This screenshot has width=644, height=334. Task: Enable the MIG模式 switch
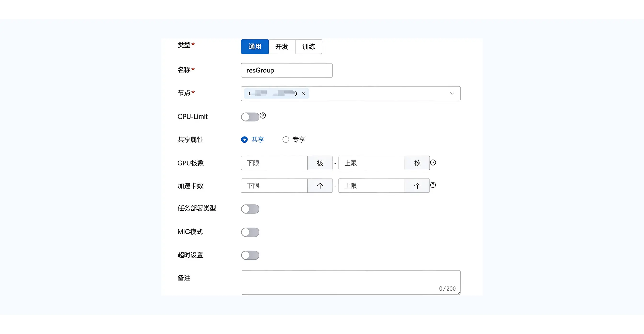pyautogui.click(x=250, y=232)
